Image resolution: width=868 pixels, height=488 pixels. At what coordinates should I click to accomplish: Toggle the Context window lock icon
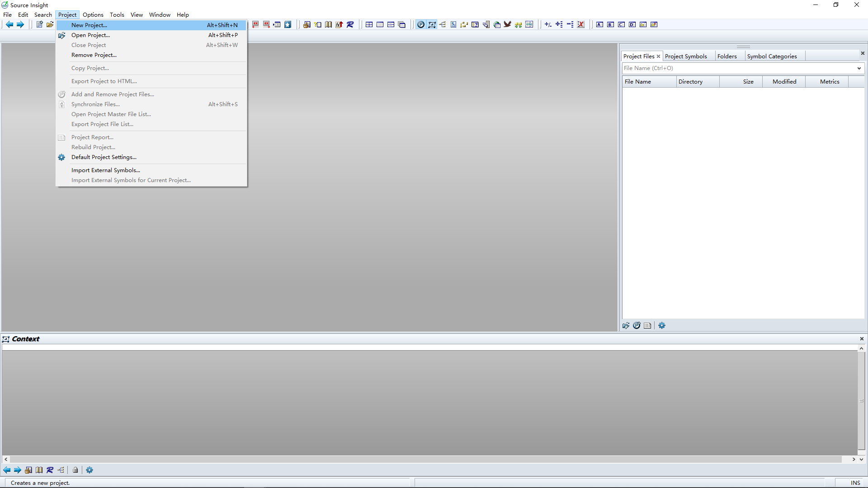point(75,470)
